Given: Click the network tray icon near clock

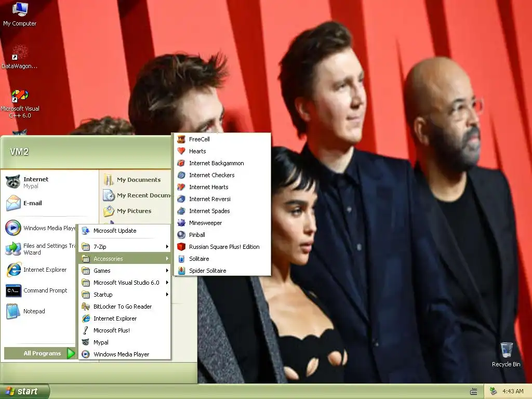Looking at the screenshot, I should pyautogui.click(x=494, y=391).
